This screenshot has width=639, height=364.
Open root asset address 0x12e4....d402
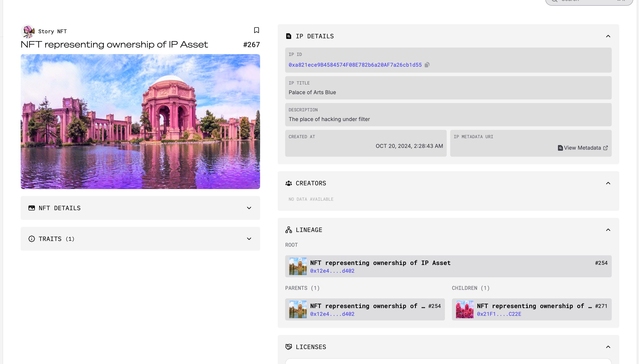(332, 271)
